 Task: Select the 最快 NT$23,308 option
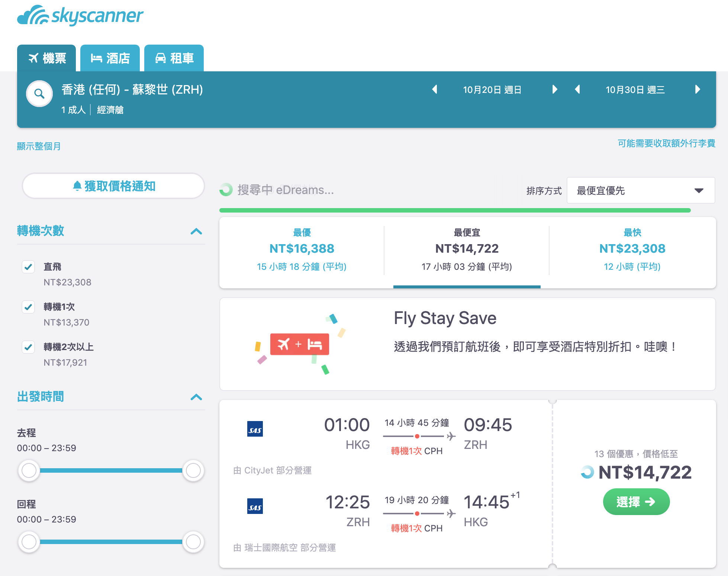[632, 249]
